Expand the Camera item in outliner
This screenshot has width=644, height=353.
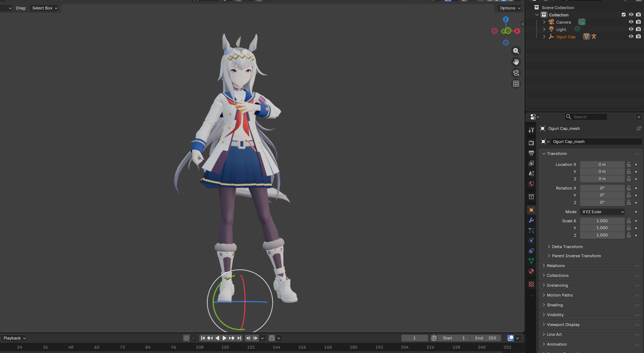click(x=544, y=22)
